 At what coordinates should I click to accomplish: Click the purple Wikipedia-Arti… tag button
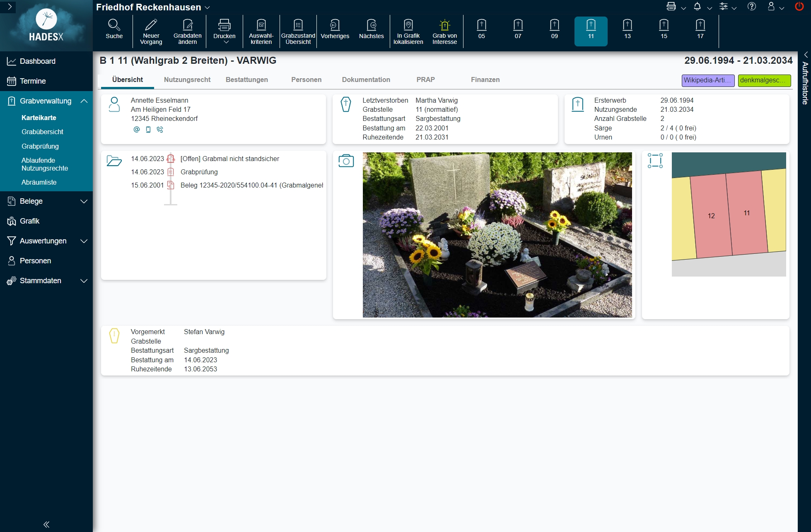[707, 80]
